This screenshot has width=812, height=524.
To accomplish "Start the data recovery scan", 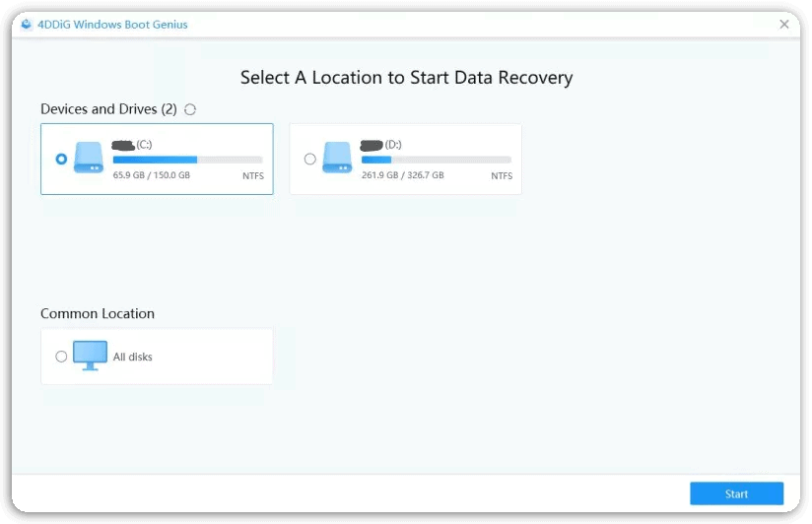I will click(x=736, y=493).
